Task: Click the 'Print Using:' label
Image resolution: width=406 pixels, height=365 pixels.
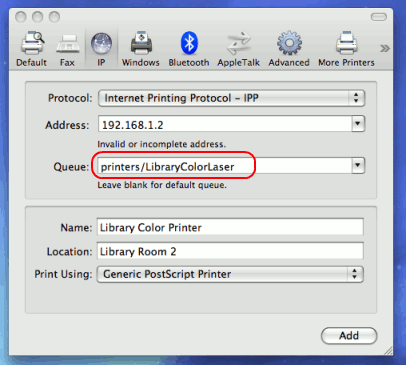Action: (x=63, y=274)
